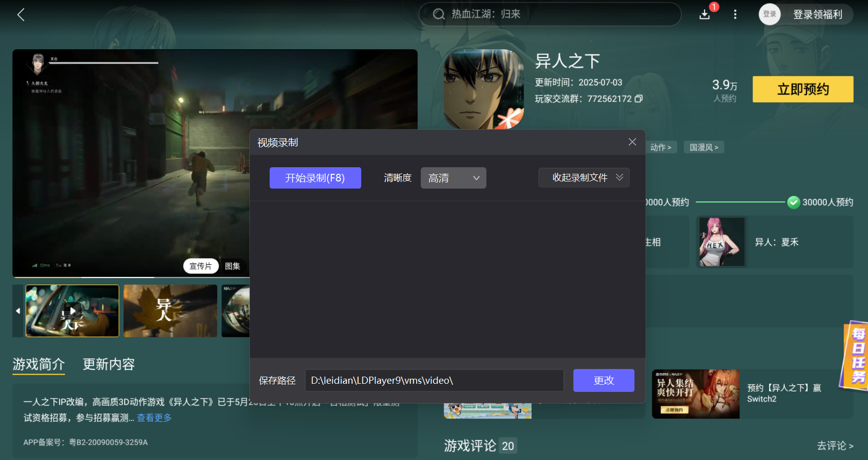
Task: Open the 异人之下 game icon
Action: 483,89
